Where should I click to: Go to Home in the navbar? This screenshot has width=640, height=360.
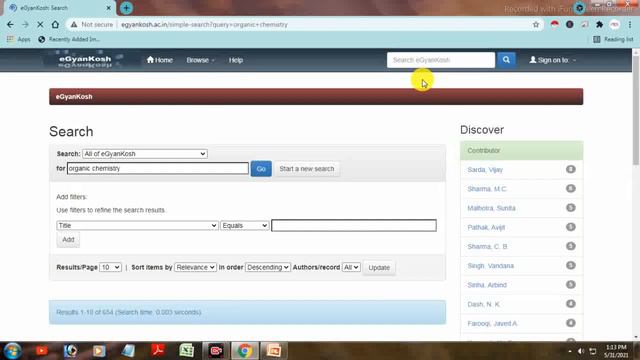[160, 60]
